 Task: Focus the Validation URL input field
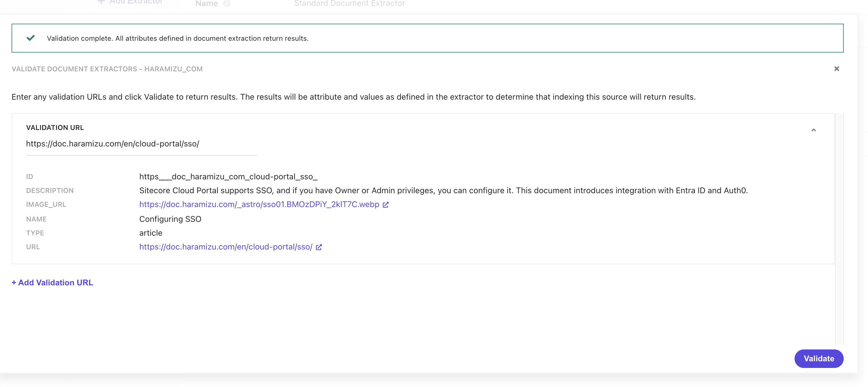tap(141, 144)
